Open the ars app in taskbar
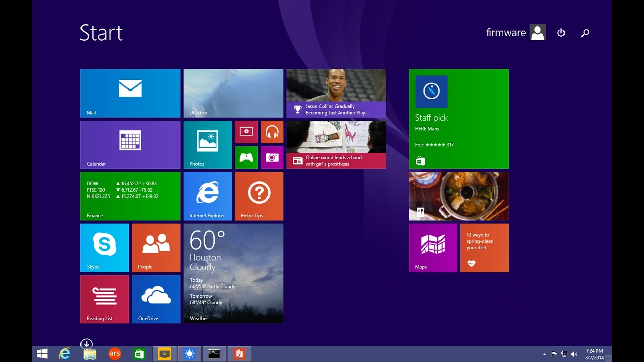 pos(115,354)
